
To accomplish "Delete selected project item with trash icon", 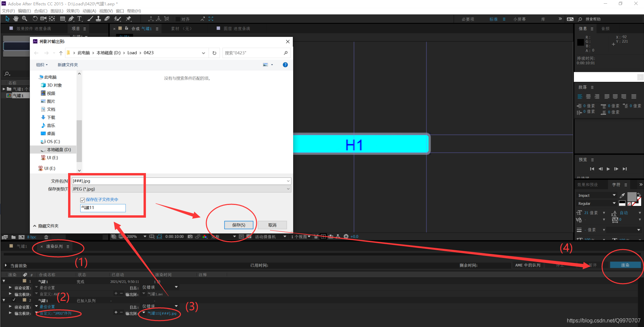I will [46, 237].
